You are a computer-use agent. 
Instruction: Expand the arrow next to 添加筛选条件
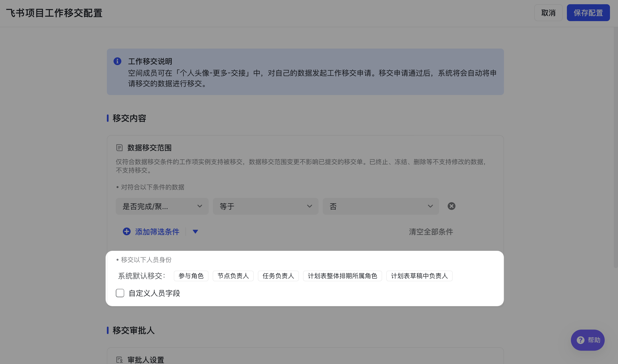(x=195, y=232)
